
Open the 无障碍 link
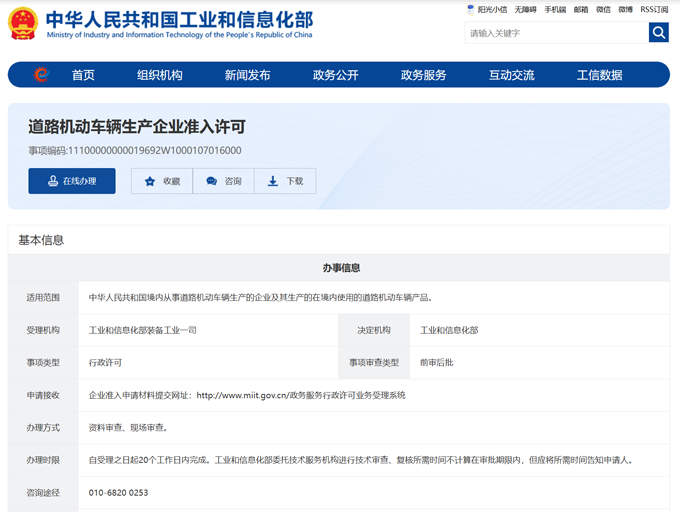(x=526, y=10)
